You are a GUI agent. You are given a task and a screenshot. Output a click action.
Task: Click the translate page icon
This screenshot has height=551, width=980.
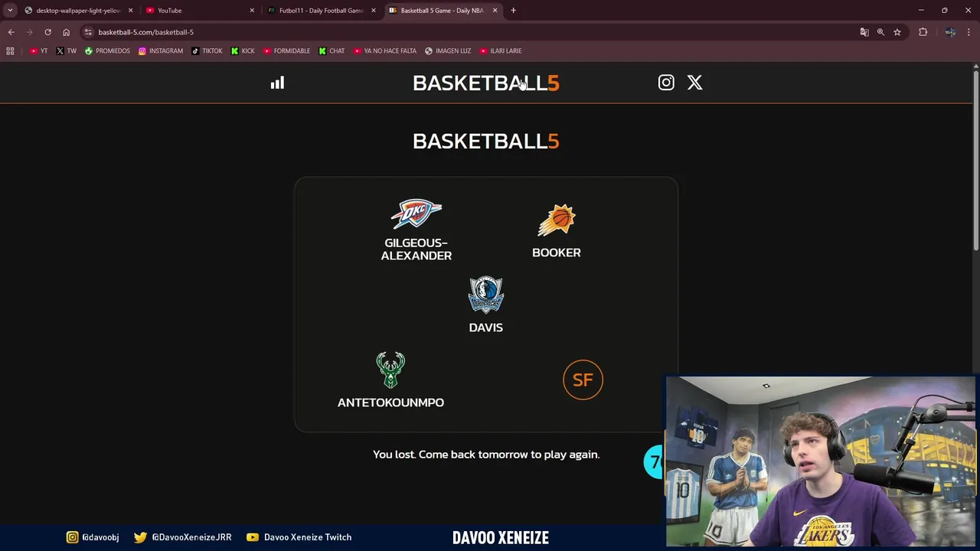pyautogui.click(x=864, y=32)
